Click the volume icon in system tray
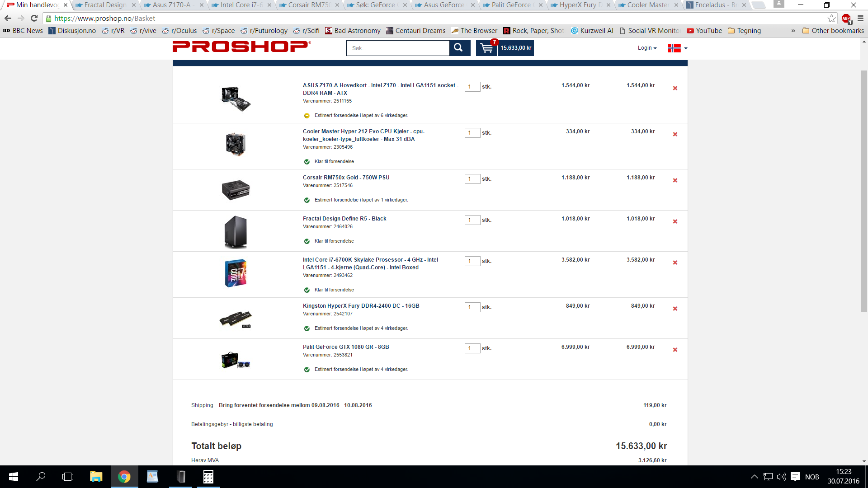 click(x=781, y=477)
